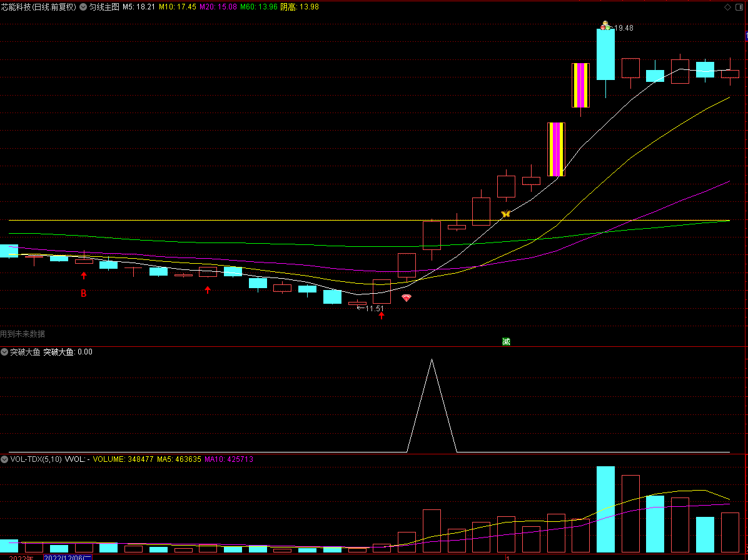This screenshot has width=748, height=560.
Task: Click the red arrow below 11.51 low
Action: click(381, 316)
